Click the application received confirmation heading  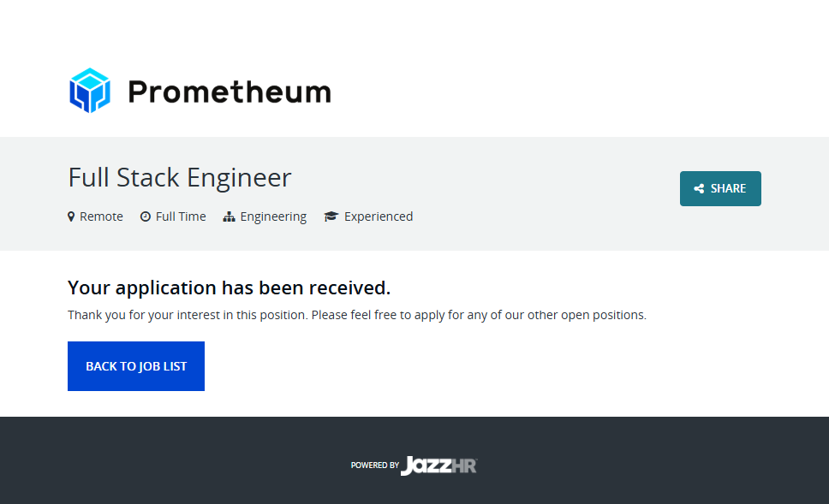click(229, 288)
